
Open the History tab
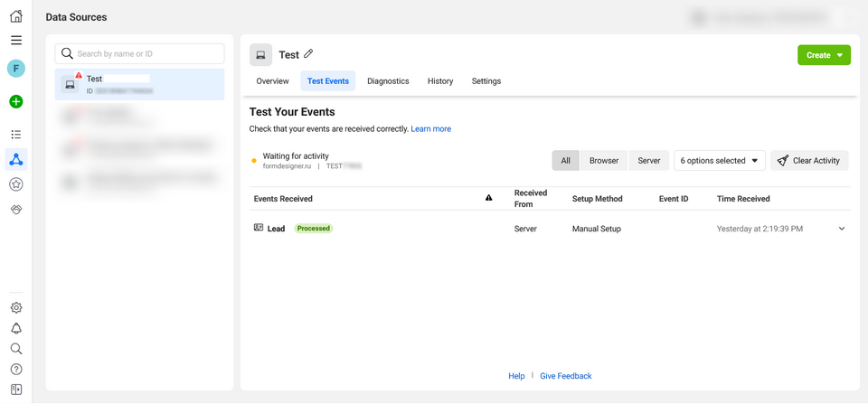tap(440, 80)
